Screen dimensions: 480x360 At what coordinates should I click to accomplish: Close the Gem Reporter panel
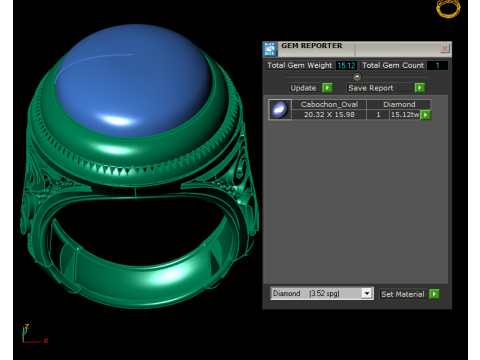point(445,49)
